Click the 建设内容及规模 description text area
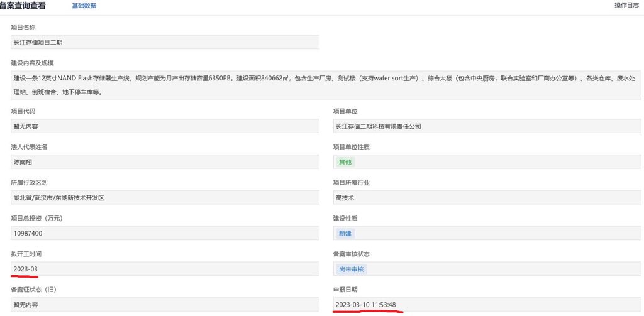This screenshot has height=316, width=644. pos(326,85)
